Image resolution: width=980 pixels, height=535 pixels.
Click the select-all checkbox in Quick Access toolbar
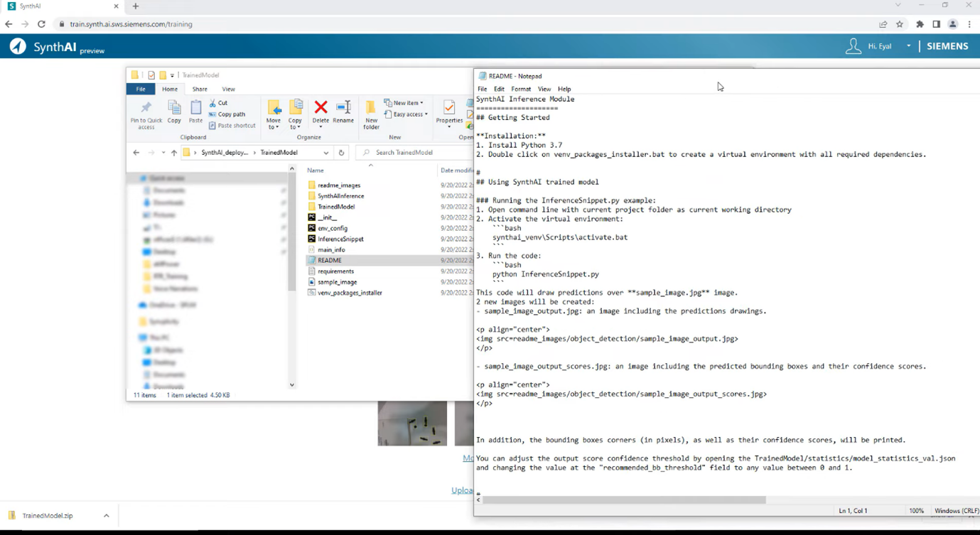point(151,75)
